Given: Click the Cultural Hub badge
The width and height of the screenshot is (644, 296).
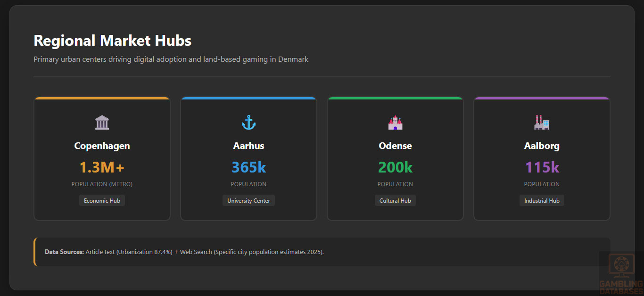Looking at the screenshot, I should 395,201.
